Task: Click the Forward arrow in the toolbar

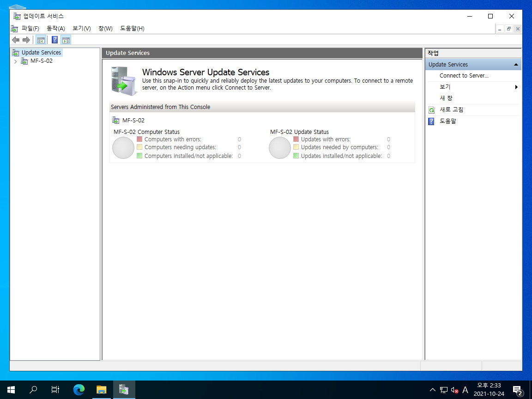Action: click(26, 40)
